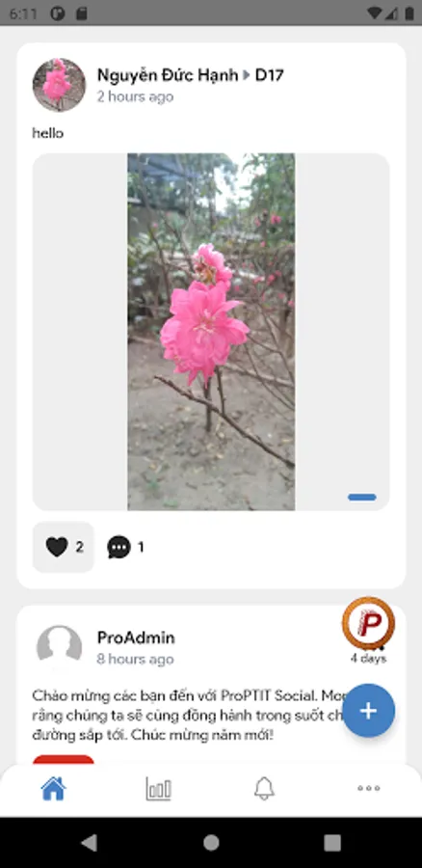Tap the blue image page indicator
The height and width of the screenshot is (868, 422).
362,497
